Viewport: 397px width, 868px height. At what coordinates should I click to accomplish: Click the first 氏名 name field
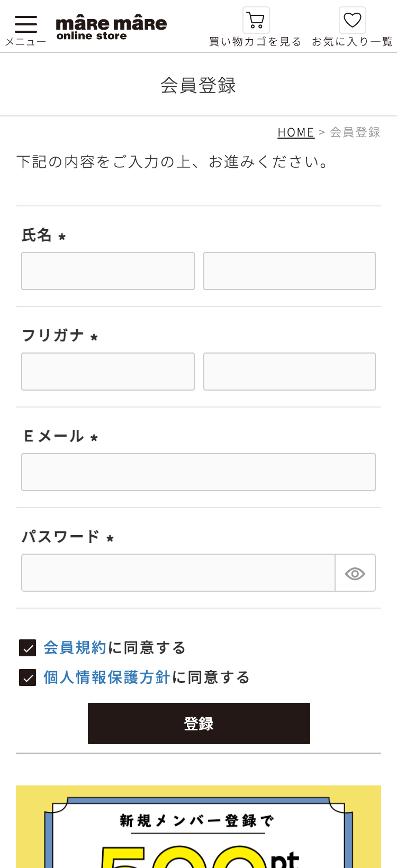108,271
